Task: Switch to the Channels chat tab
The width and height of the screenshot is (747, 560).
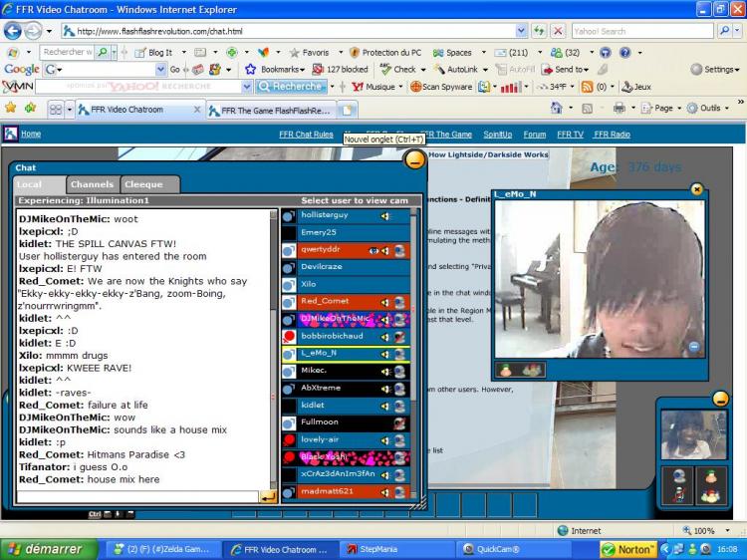Action: click(x=92, y=184)
